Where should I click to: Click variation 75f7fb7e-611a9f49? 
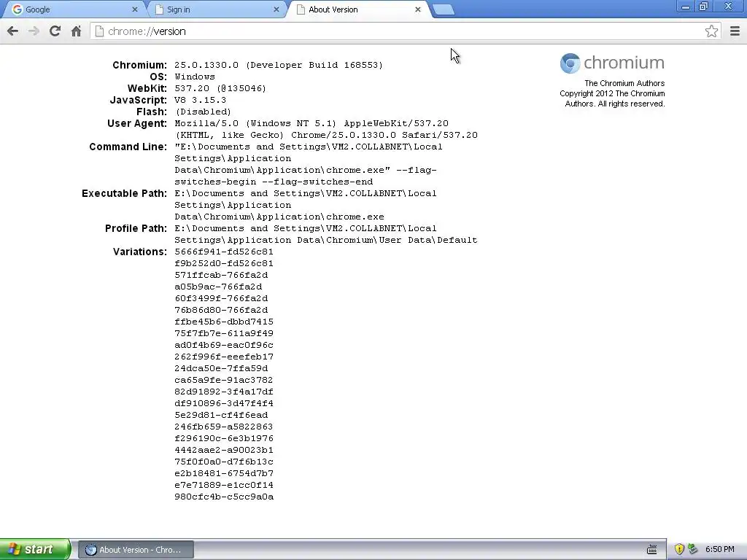coord(224,333)
